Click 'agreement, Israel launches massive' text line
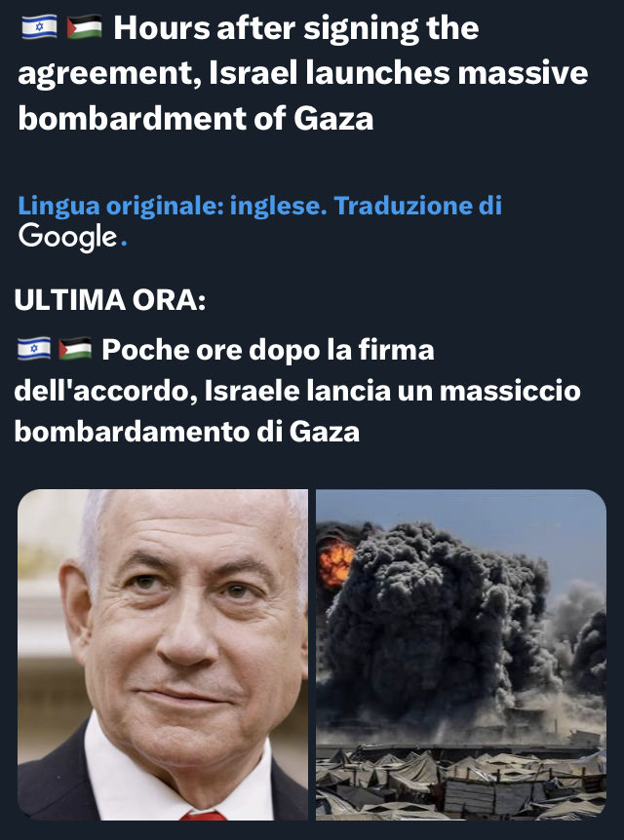This screenshot has width=624, height=840. [x=303, y=73]
